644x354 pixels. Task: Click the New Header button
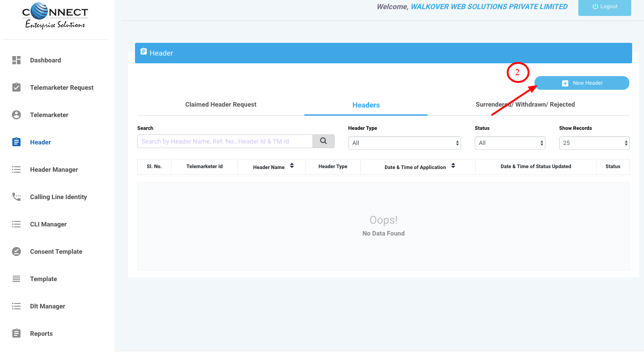[582, 83]
